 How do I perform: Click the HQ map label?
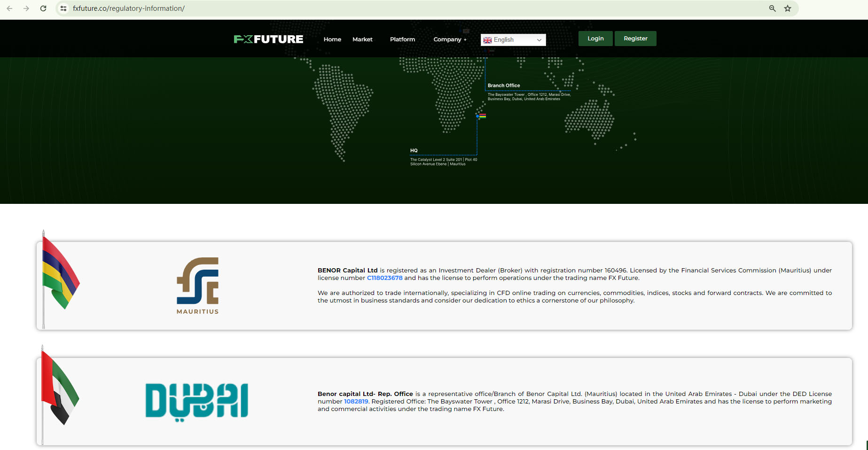click(414, 151)
